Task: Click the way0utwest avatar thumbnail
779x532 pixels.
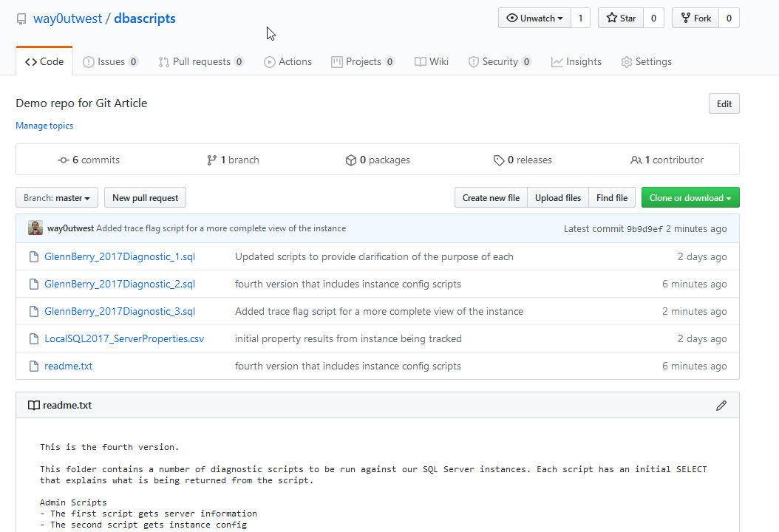Action: point(35,228)
